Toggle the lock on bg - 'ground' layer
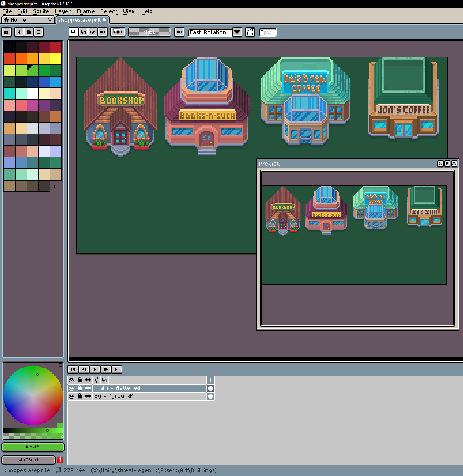This screenshot has height=476, width=463. pyautogui.click(x=80, y=396)
